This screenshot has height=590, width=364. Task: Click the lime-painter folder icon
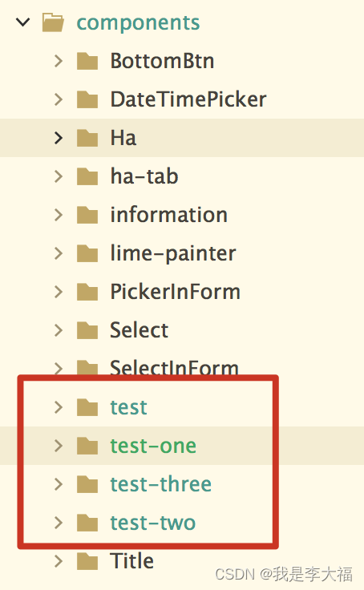87,253
